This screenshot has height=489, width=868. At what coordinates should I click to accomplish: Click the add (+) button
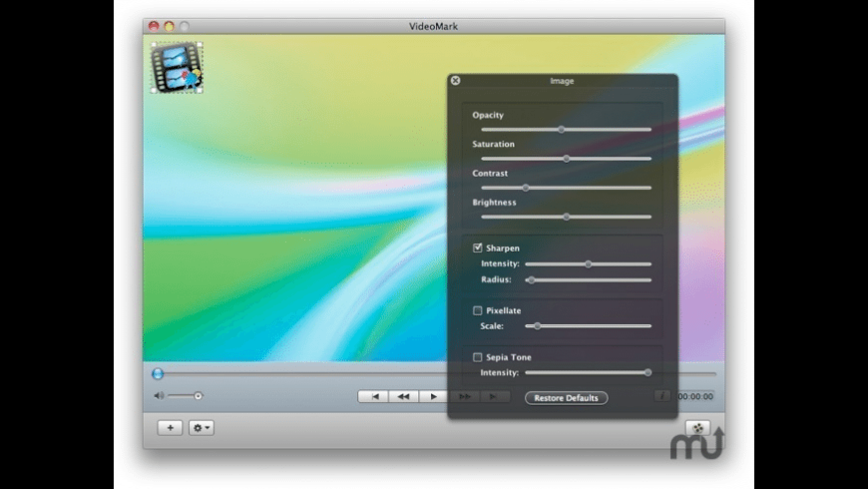(x=170, y=427)
